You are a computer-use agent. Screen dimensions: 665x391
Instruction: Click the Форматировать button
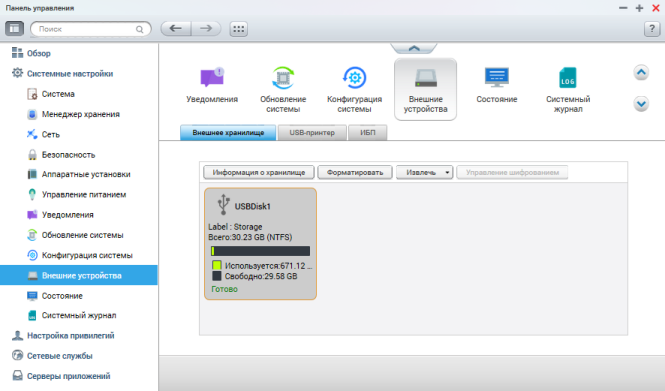355,173
